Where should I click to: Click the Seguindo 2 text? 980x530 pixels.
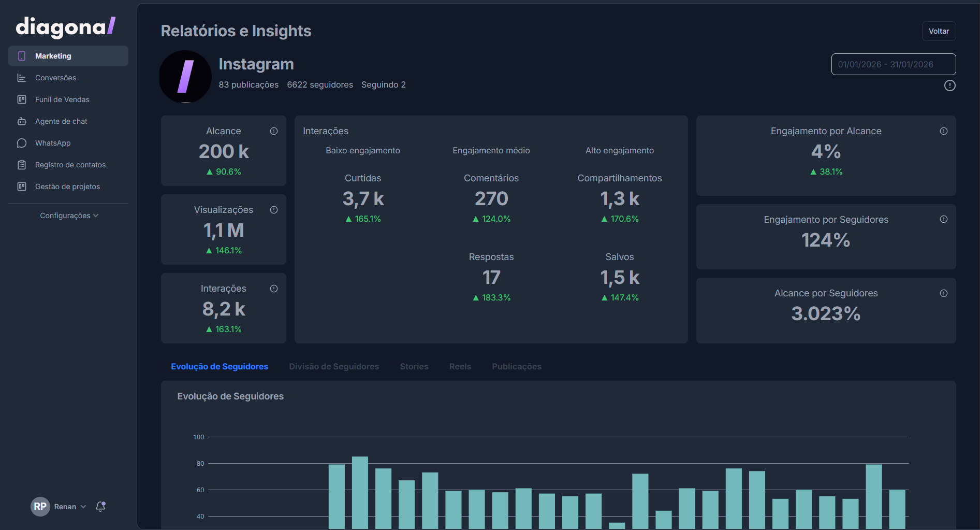click(384, 84)
